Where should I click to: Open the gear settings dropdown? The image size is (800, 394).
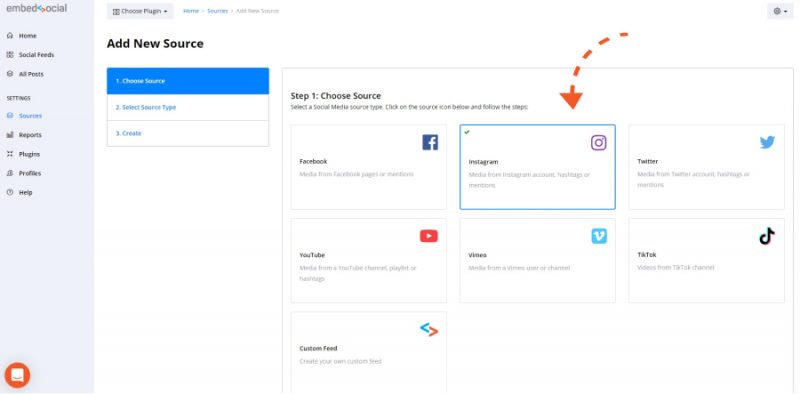click(780, 11)
